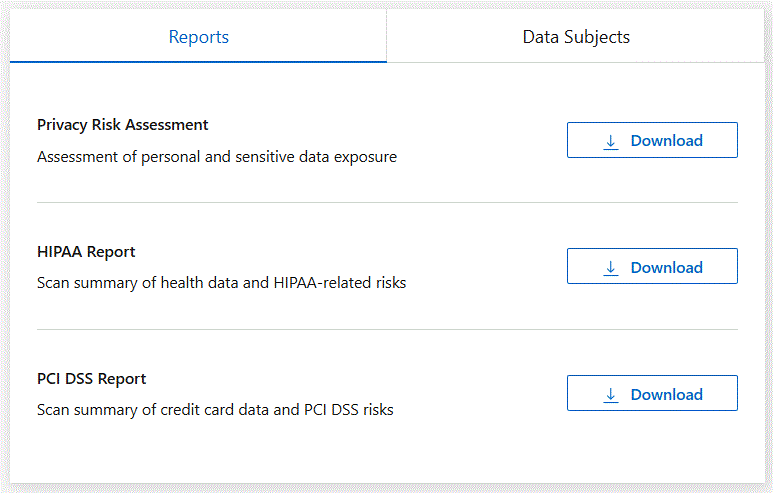
Task: Click the divider between HIPAA and PCI DSS rows
Action: [x=387, y=330]
